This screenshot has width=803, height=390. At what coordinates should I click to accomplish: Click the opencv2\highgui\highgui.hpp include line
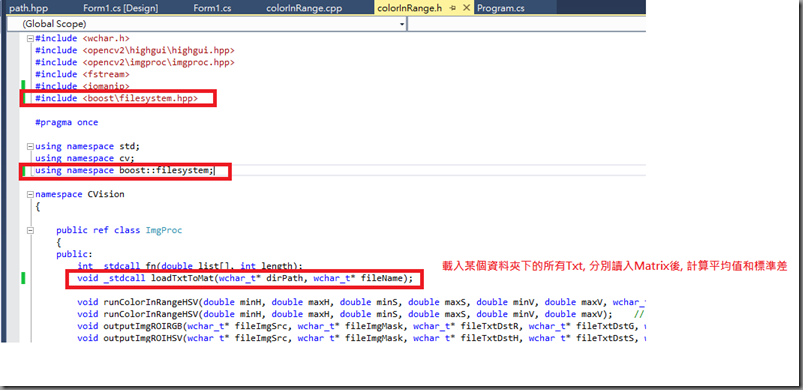(135, 50)
